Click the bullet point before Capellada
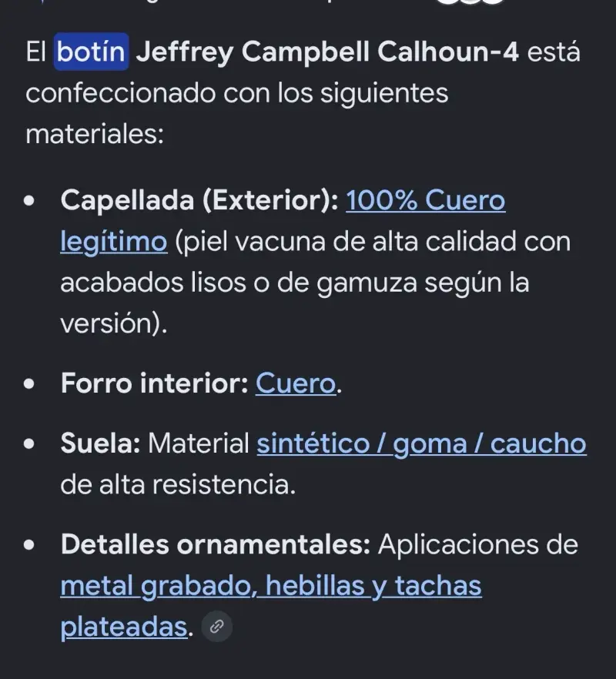The image size is (616, 679). [x=29, y=201]
